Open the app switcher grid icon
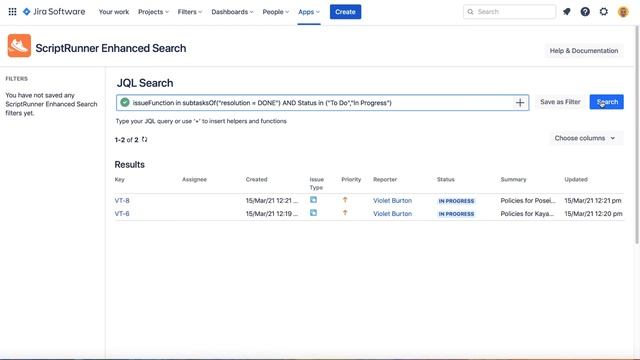640x360 pixels. (12, 12)
